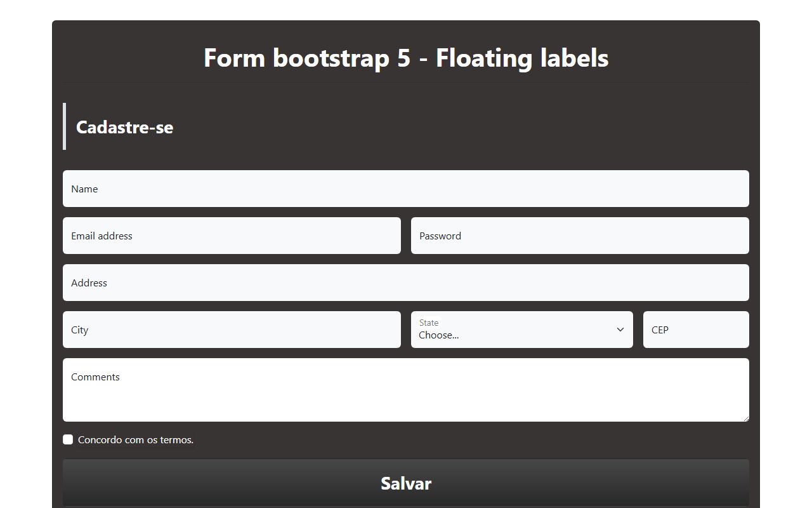Click the Cadastre-se section heading
Image resolution: width=812 pixels, height=508 pixels.
[124, 127]
